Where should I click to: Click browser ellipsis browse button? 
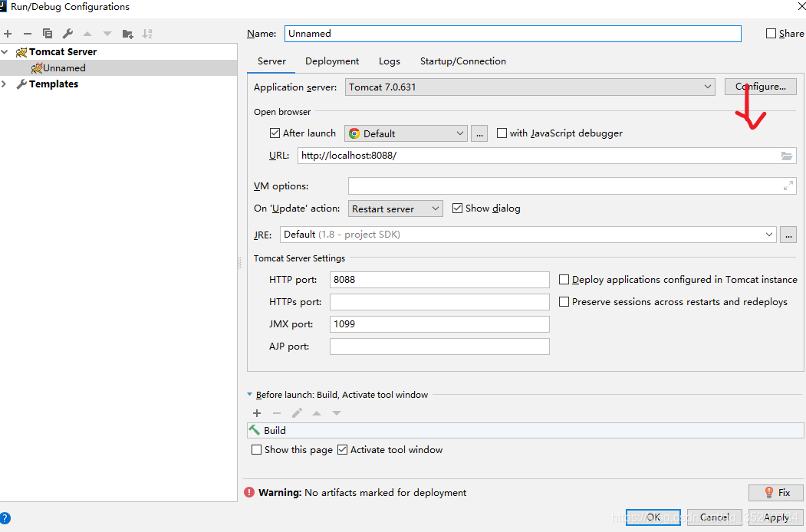pos(479,133)
